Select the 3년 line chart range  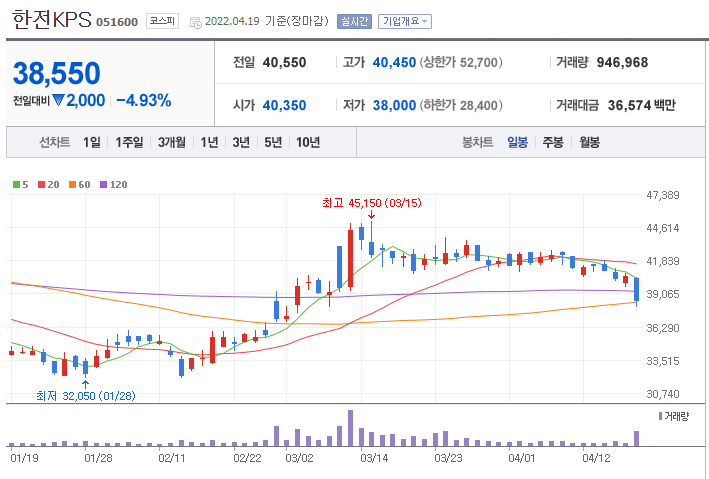(241, 142)
